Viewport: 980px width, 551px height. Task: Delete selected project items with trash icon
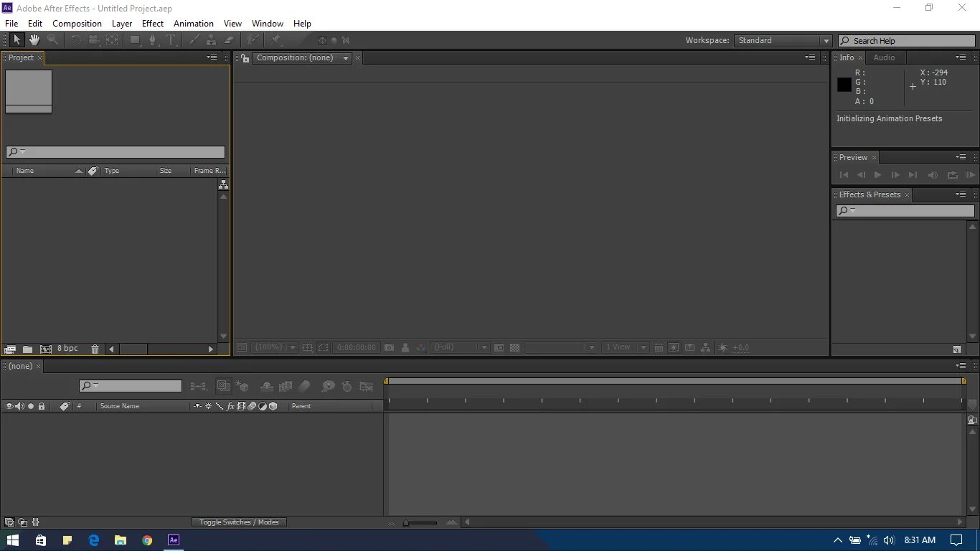95,349
